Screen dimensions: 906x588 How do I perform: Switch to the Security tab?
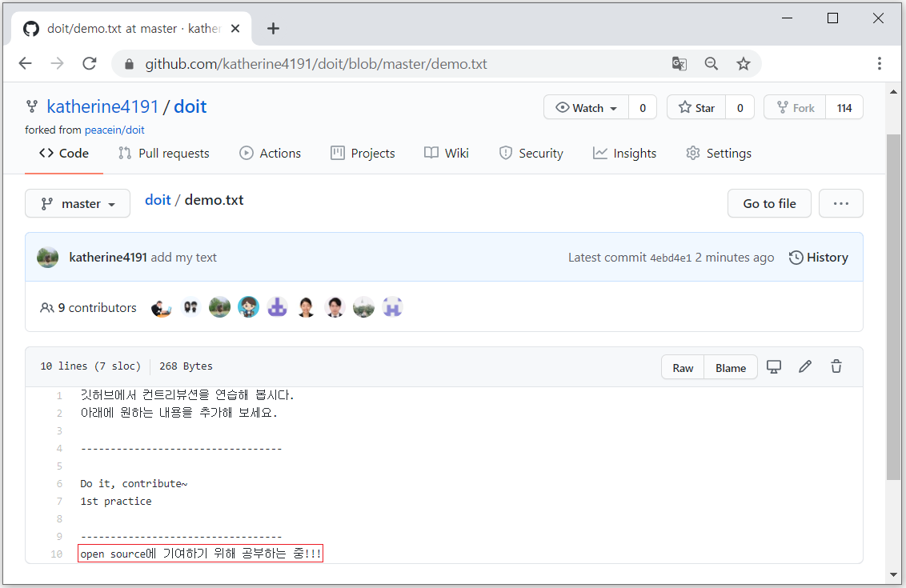531,154
